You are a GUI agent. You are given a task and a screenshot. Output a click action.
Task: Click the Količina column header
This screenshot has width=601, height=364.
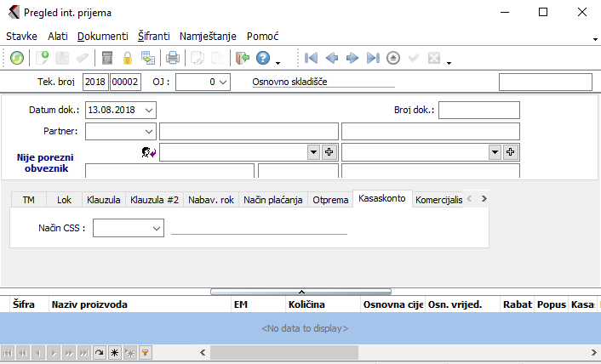pos(322,304)
